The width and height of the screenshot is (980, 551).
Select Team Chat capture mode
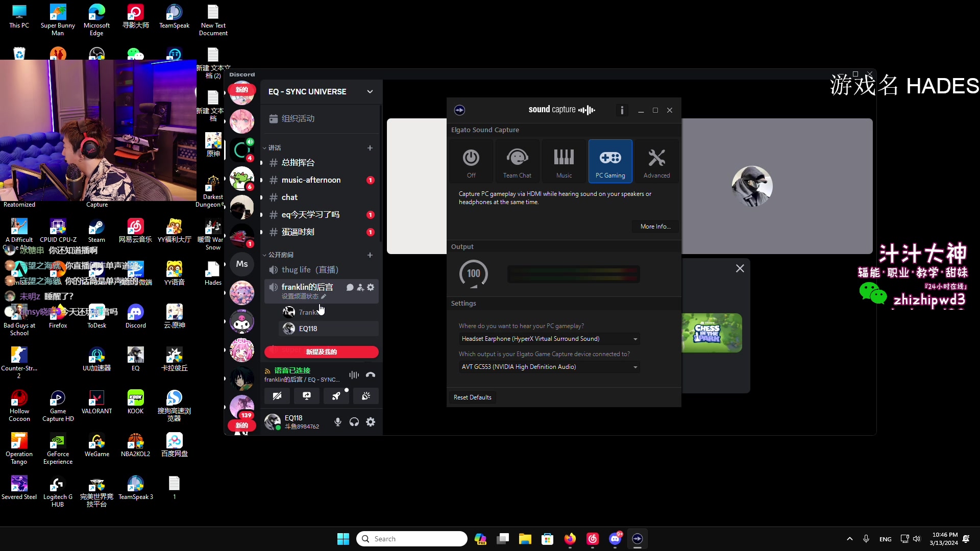click(517, 161)
